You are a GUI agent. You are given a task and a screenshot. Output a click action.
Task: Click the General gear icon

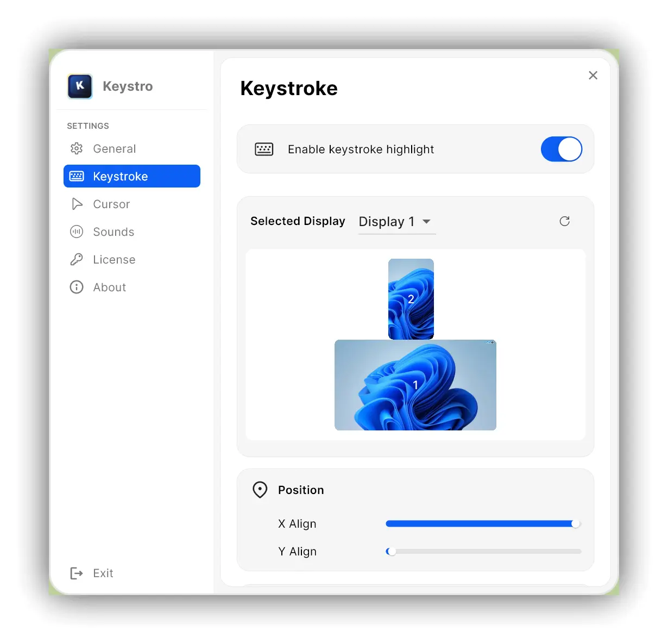pyautogui.click(x=77, y=148)
